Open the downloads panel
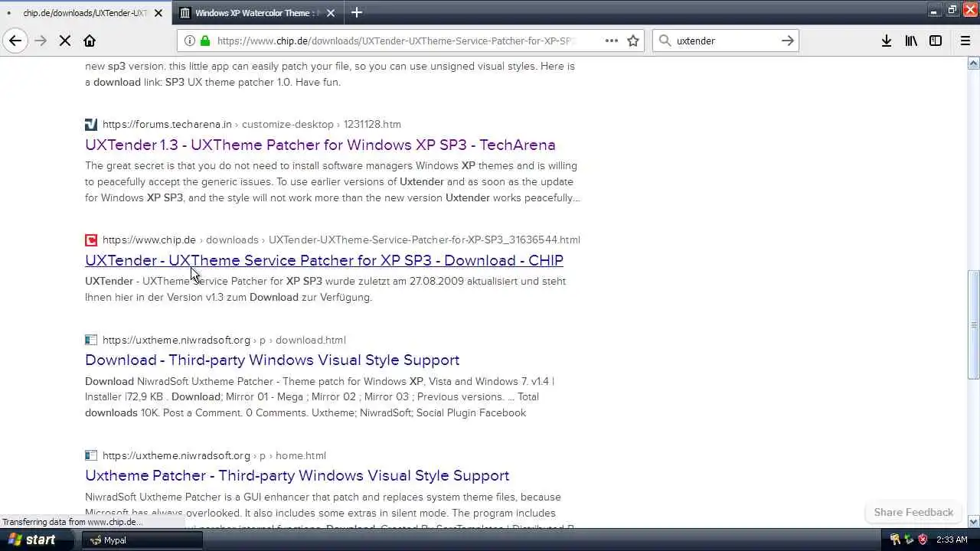 tap(887, 41)
